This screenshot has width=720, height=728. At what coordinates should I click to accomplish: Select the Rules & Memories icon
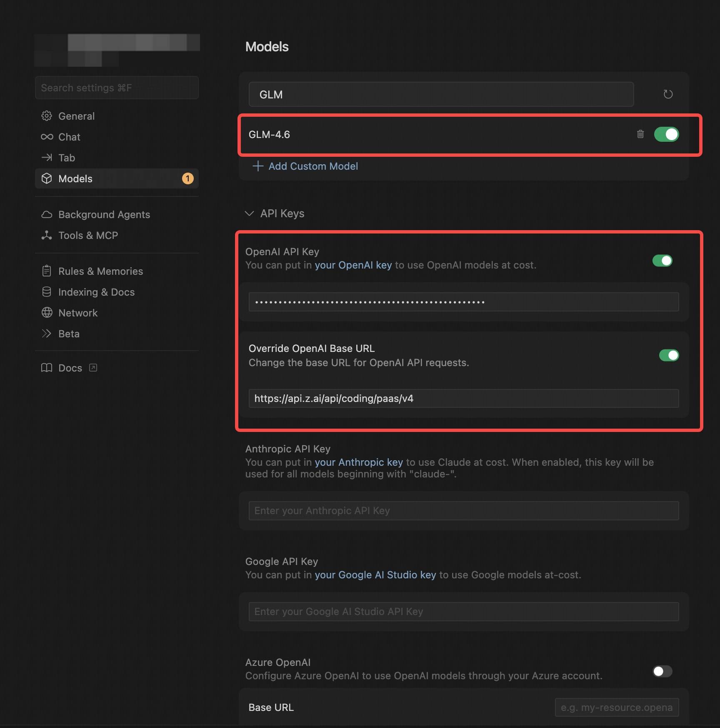tap(47, 271)
